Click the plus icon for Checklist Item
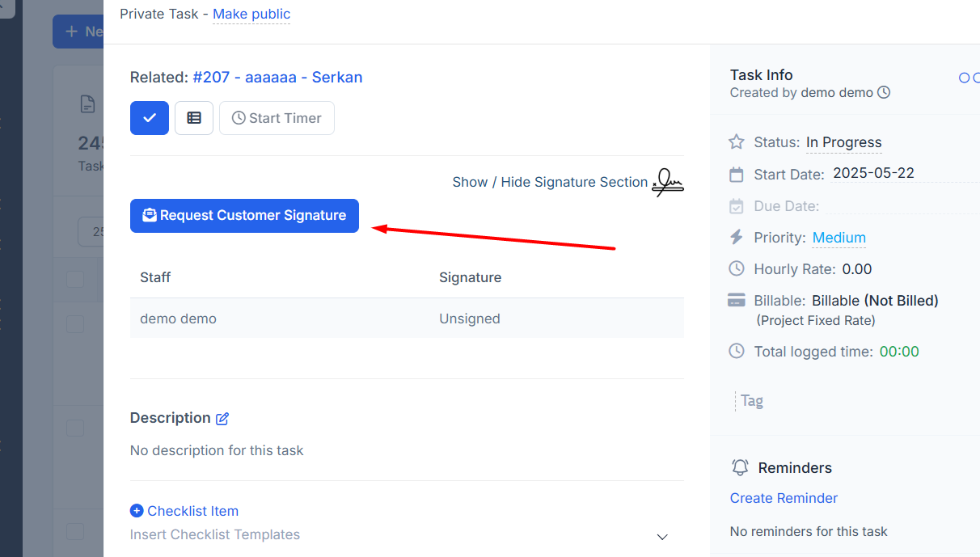The width and height of the screenshot is (980, 557). [137, 511]
